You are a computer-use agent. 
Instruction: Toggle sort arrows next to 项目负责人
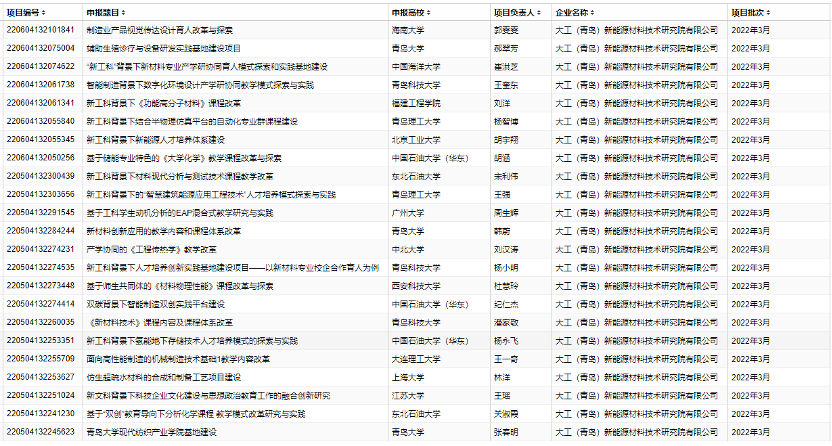[x=539, y=13]
